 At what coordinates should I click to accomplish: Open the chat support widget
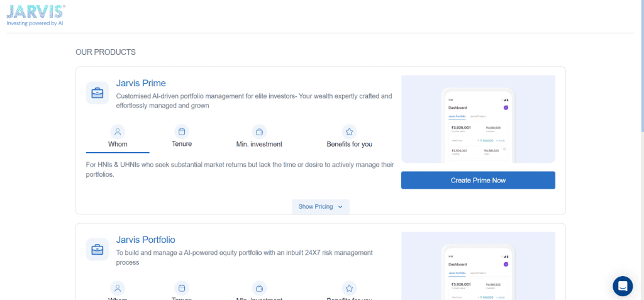pyautogui.click(x=622, y=286)
